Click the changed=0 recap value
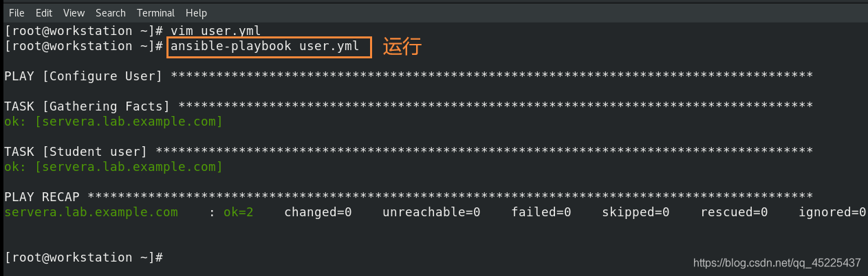868x276 pixels. click(318, 212)
